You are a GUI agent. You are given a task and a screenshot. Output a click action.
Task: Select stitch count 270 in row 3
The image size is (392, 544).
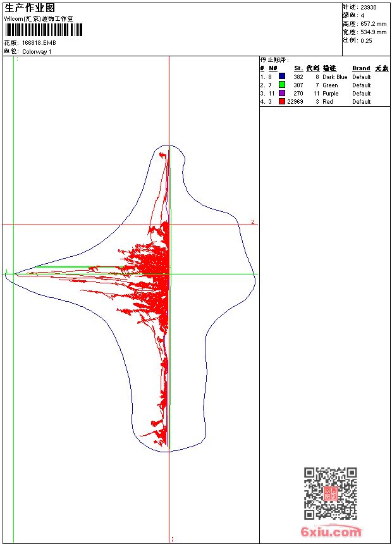[x=298, y=94]
